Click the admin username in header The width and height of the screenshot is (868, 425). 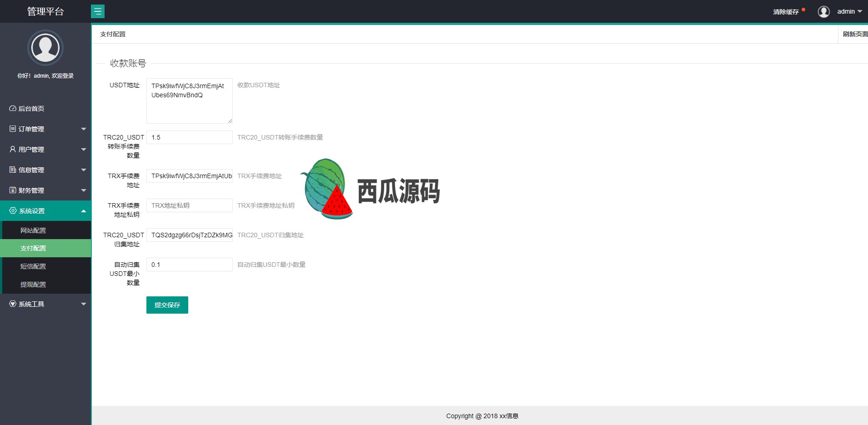pos(846,11)
